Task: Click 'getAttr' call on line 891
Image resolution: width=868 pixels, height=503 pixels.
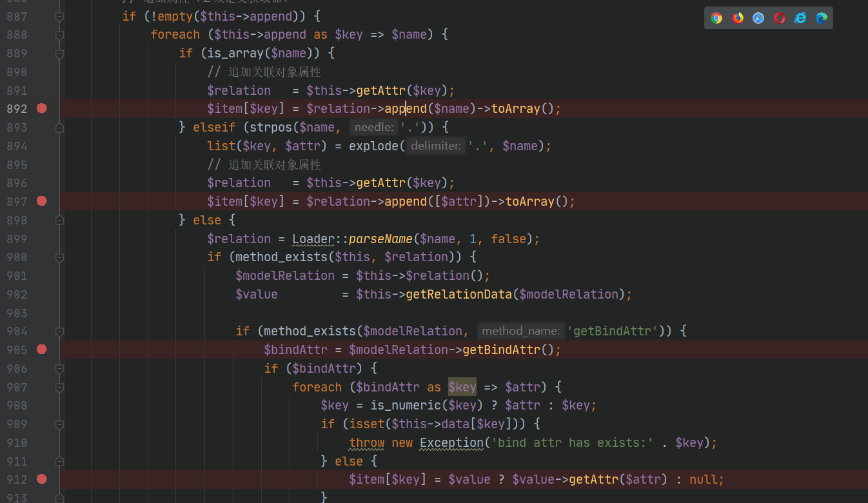Action: click(x=380, y=90)
